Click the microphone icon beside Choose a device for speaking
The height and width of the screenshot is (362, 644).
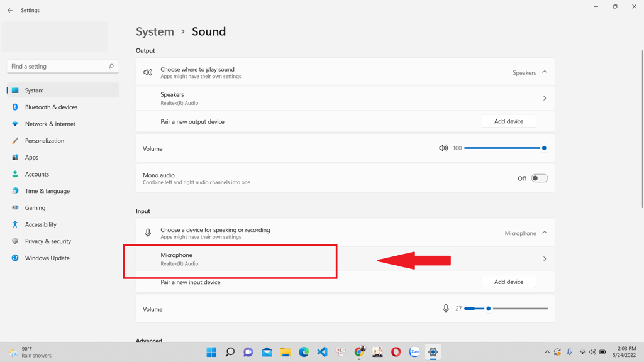[x=148, y=233]
